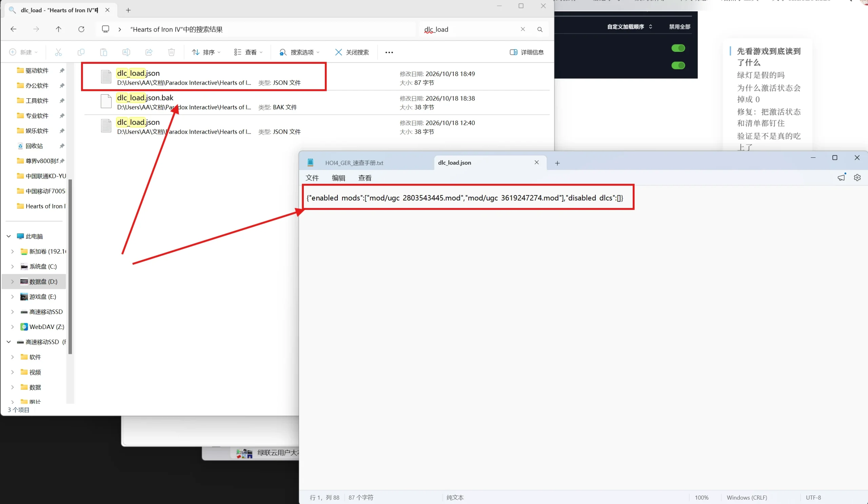Image resolution: width=868 pixels, height=504 pixels.
Task: Add a new tab in Notepad
Action: tap(557, 163)
